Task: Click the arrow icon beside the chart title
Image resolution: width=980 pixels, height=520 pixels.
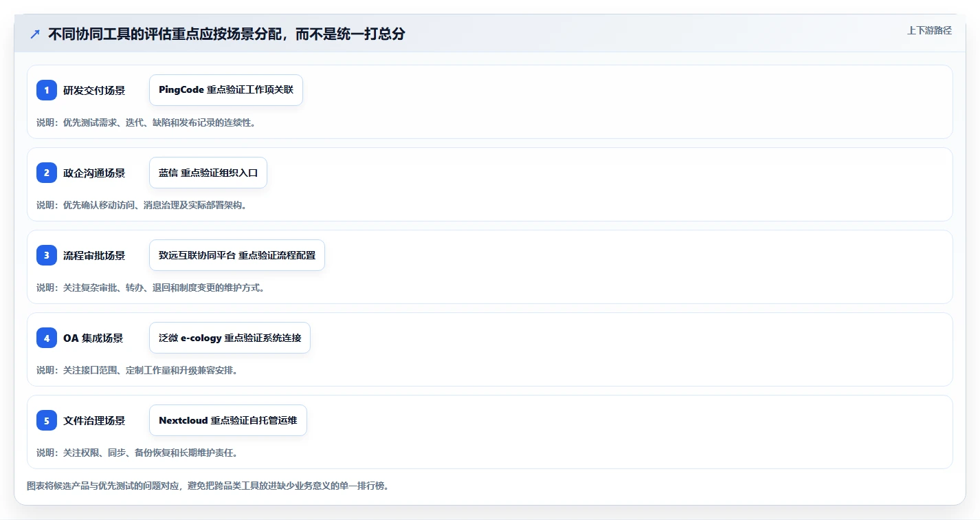Action: pyautogui.click(x=35, y=34)
